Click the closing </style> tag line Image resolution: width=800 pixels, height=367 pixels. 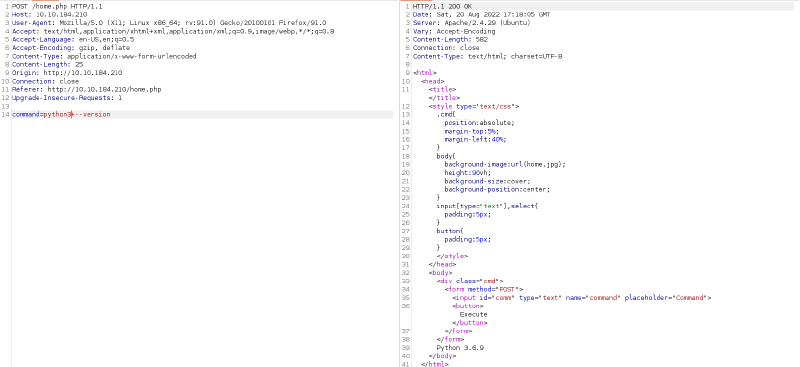tap(452, 256)
